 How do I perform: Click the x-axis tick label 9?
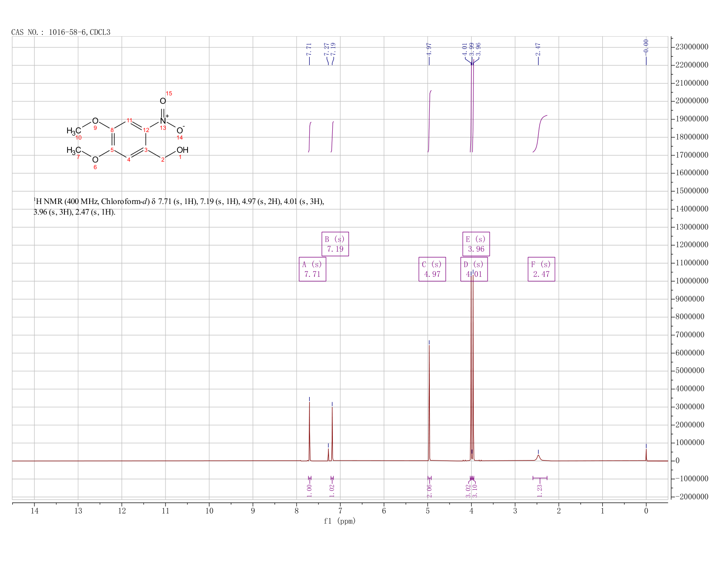[x=253, y=511]
